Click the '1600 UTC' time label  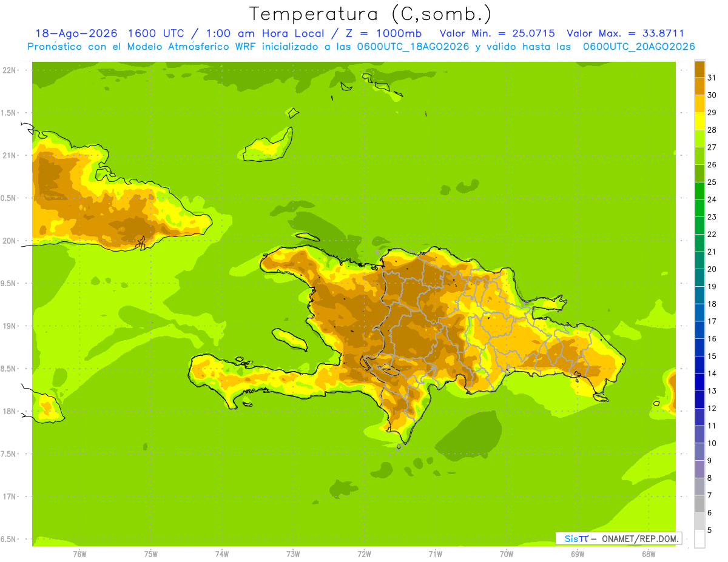tap(158, 33)
